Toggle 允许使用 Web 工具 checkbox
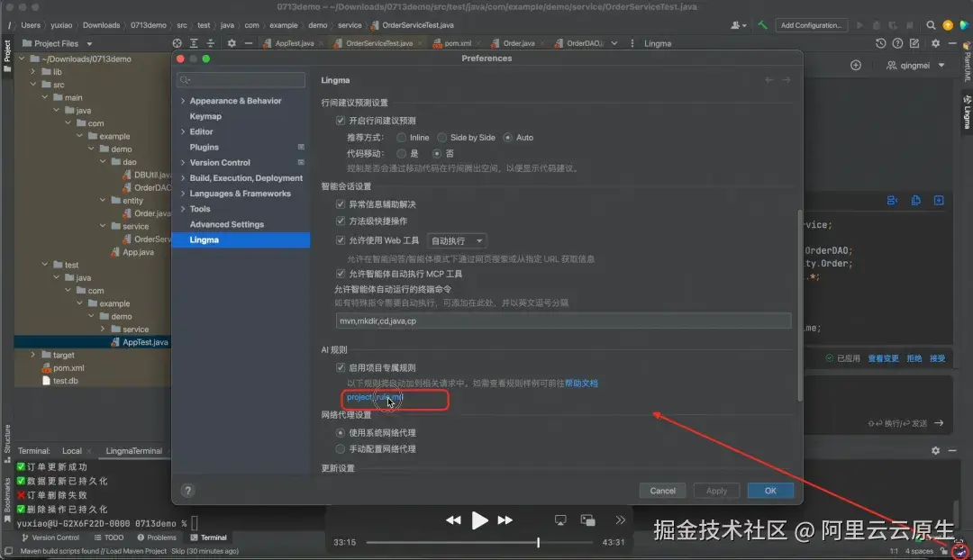Image resolution: width=973 pixels, height=560 pixels. point(340,240)
